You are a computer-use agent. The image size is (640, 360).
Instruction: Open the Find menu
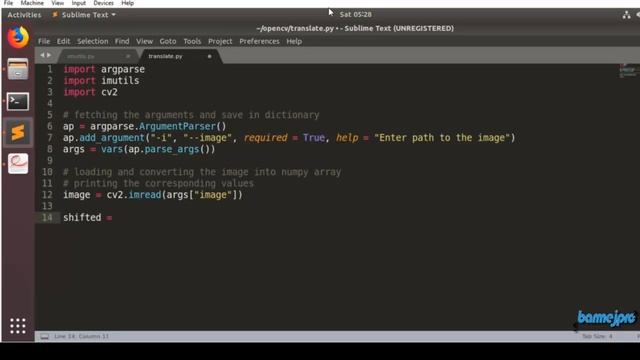(122, 41)
